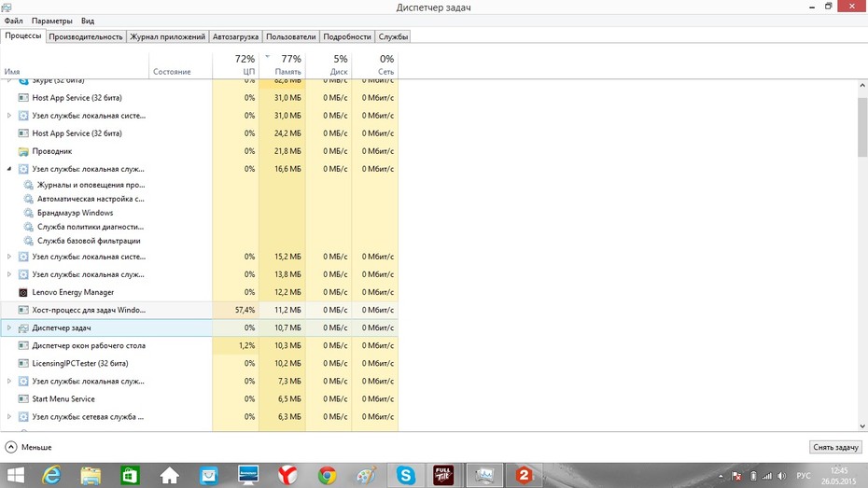Expand the Диспетчер задач process row

coord(8,328)
